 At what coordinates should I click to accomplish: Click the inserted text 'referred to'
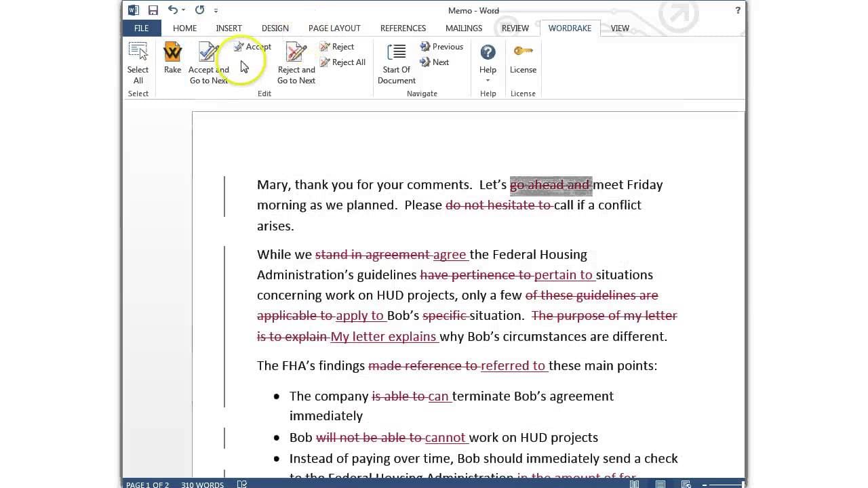coord(513,366)
